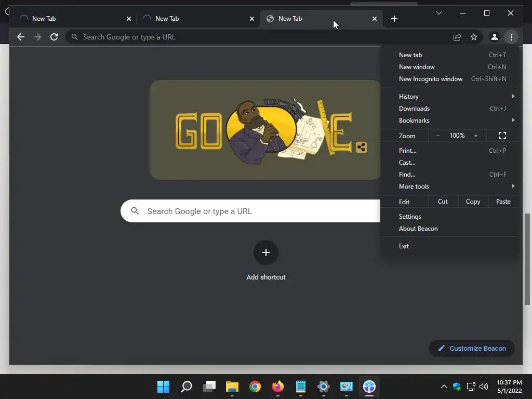Open Windows Security tray icon
Image resolution: width=532 pixels, height=399 pixels.
click(x=457, y=387)
